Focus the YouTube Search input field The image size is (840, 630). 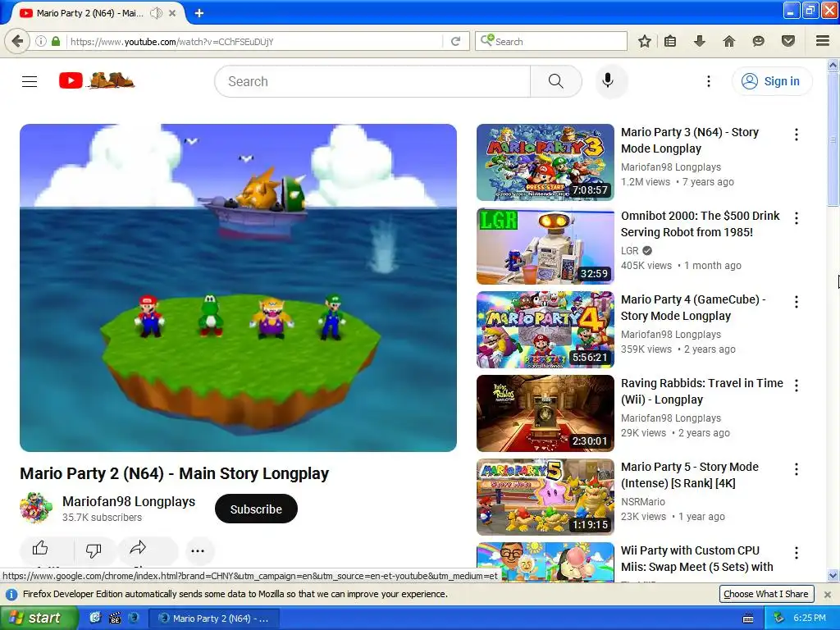click(x=373, y=81)
